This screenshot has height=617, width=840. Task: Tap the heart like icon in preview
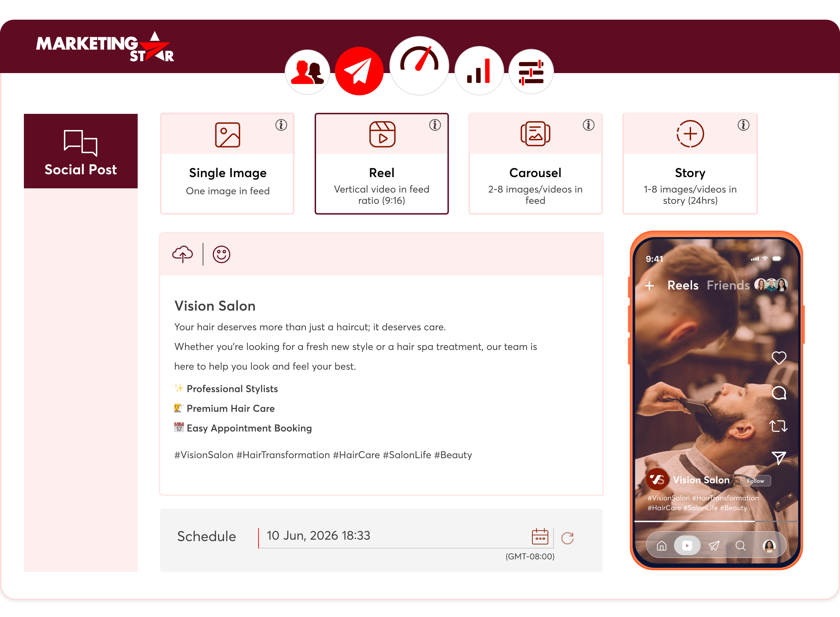(779, 358)
